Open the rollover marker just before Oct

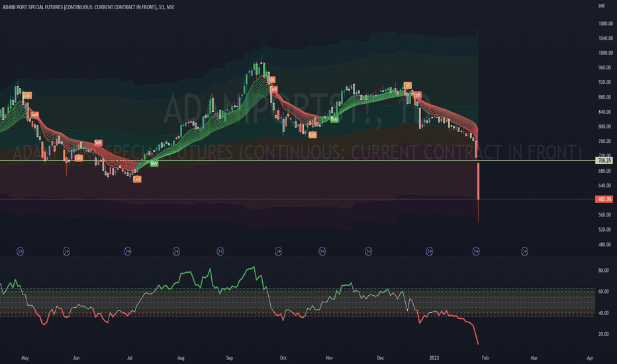(278, 251)
